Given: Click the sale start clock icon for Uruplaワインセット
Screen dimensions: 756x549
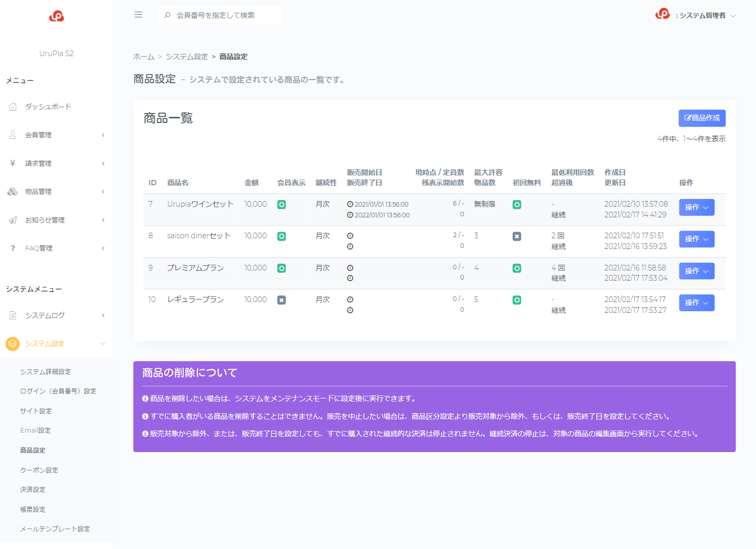Looking at the screenshot, I should coord(350,204).
